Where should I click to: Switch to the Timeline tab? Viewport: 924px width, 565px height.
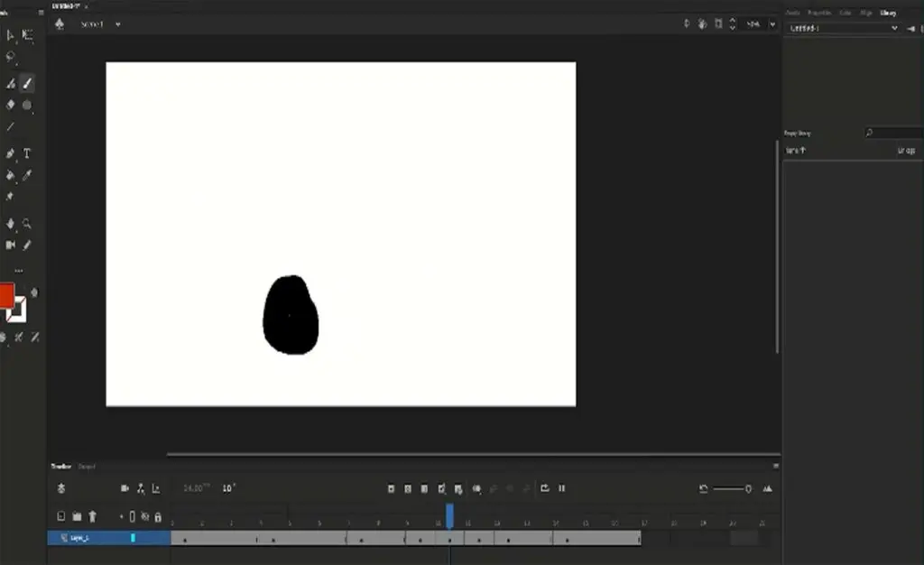[60, 466]
